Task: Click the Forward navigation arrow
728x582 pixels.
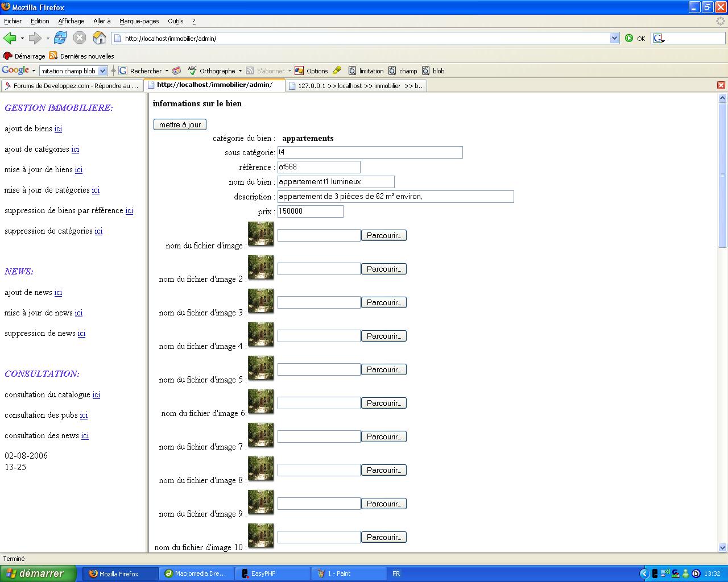Action: click(35, 38)
